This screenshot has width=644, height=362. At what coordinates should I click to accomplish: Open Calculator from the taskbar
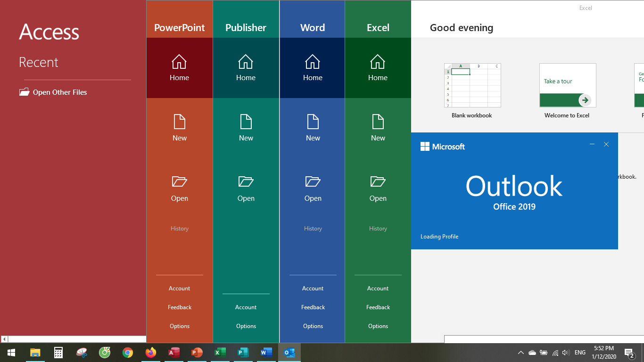[x=58, y=353]
